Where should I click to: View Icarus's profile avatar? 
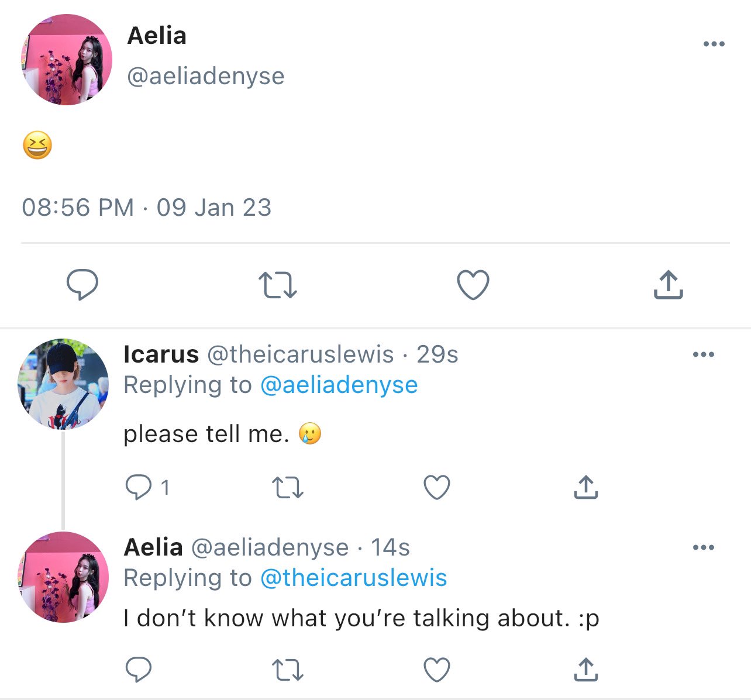(x=63, y=384)
